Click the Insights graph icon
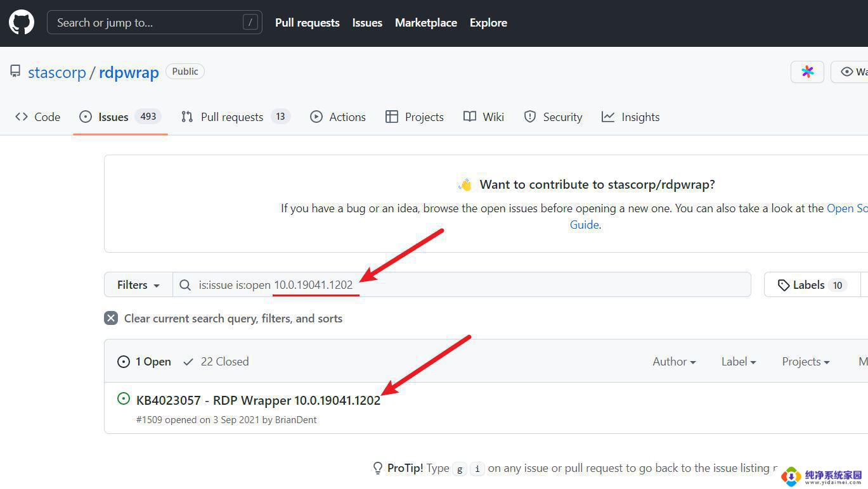Viewport: 868px width, 489px height. coord(608,117)
